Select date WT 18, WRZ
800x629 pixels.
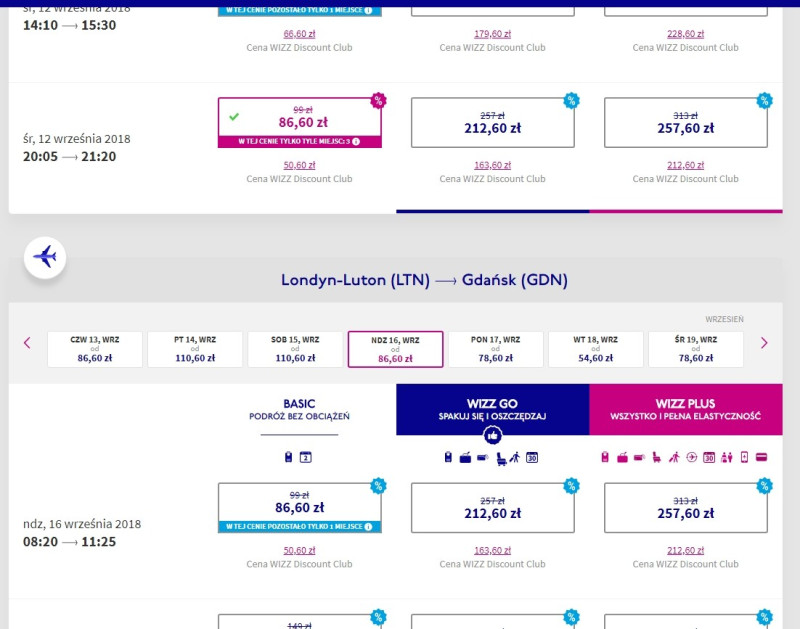pos(595,349)
